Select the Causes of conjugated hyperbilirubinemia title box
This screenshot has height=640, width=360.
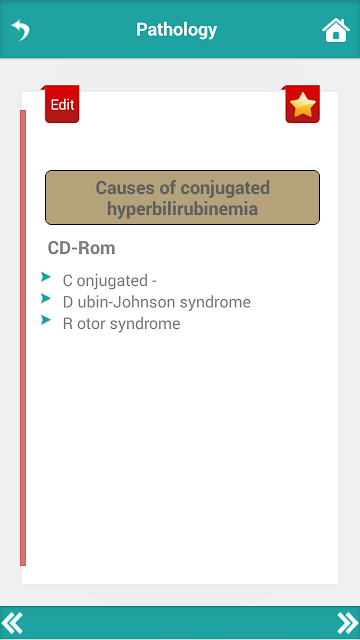point(182,198)
